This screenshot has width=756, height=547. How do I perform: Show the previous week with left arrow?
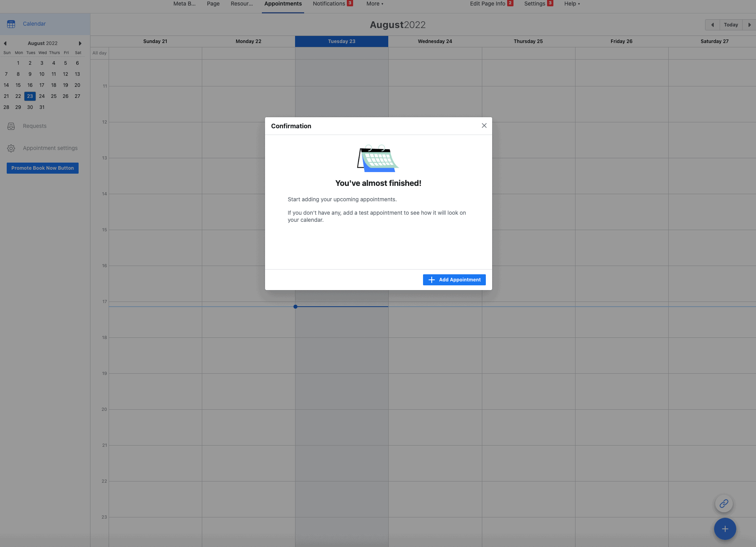tap(712, 25)
